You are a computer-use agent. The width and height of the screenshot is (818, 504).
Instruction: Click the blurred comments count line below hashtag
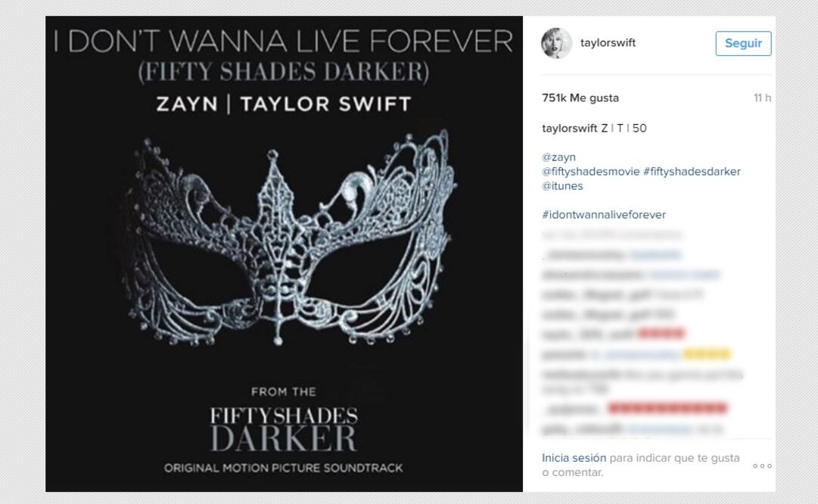[602, 235]
